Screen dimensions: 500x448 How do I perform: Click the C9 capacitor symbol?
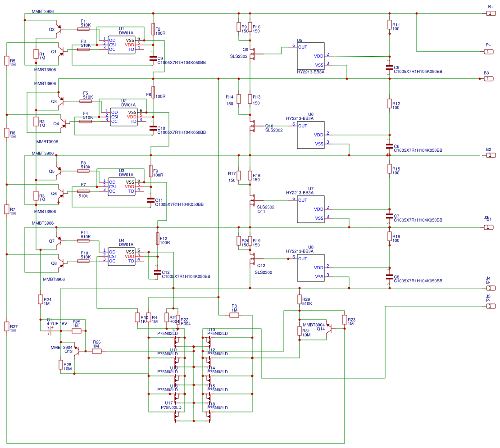[153, 59]
